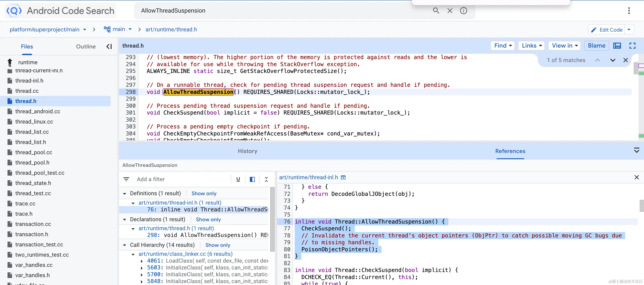Toggle the split-pane layout view

[x=252, y=179]
